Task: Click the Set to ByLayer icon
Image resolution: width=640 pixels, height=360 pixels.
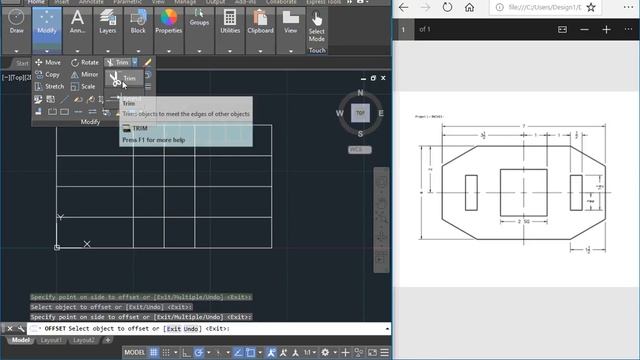Action: (x=38, y=99)
